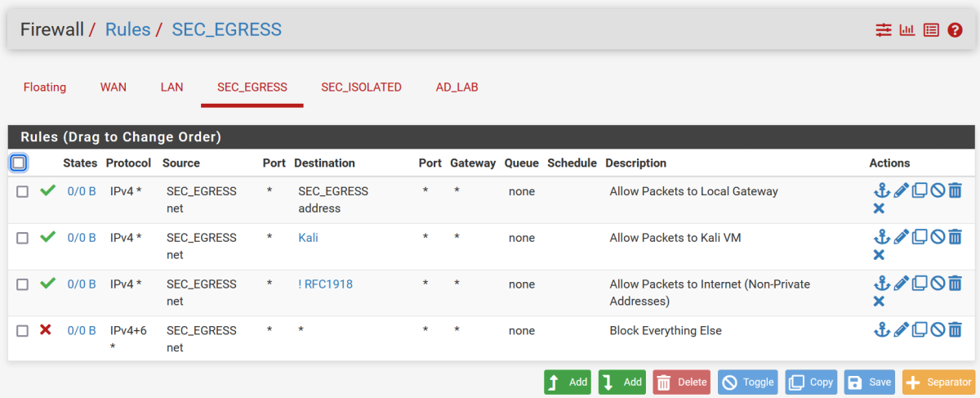Click the help question mark icon
Image resolution: width=980 pixels, height=398 pixels.
(955, 30)
